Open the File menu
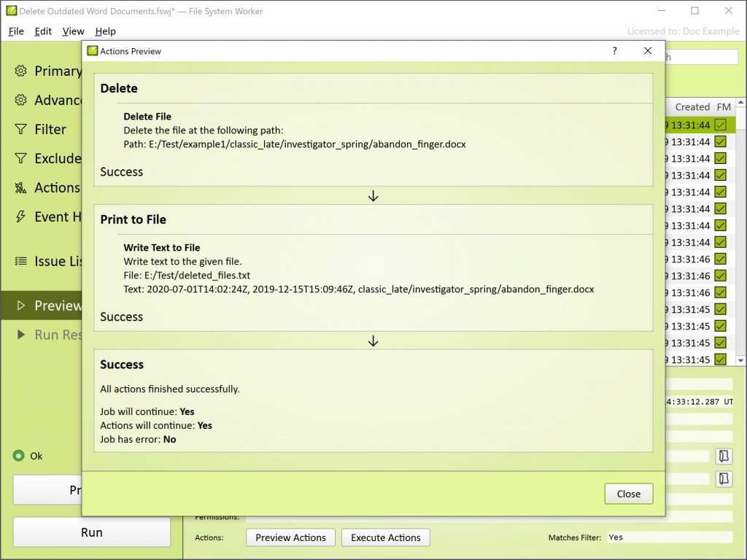This screenshot has width=747, height=560. (x=16, y=31)
